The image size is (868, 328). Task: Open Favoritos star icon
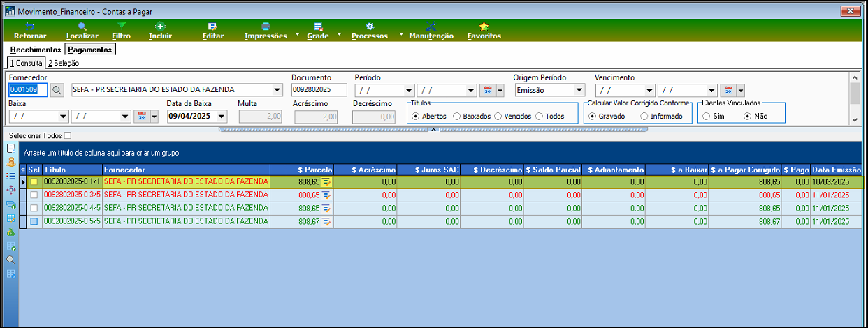[484, 26]
